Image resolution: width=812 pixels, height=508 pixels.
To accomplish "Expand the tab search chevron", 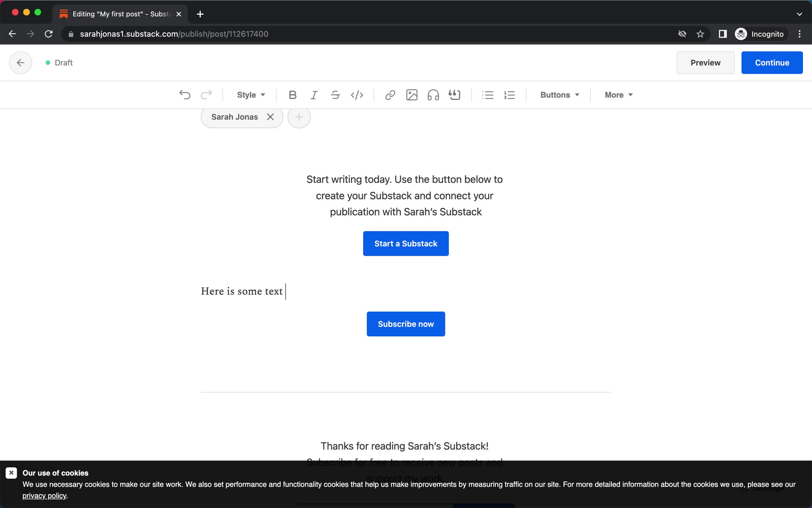I will (799, 14).
